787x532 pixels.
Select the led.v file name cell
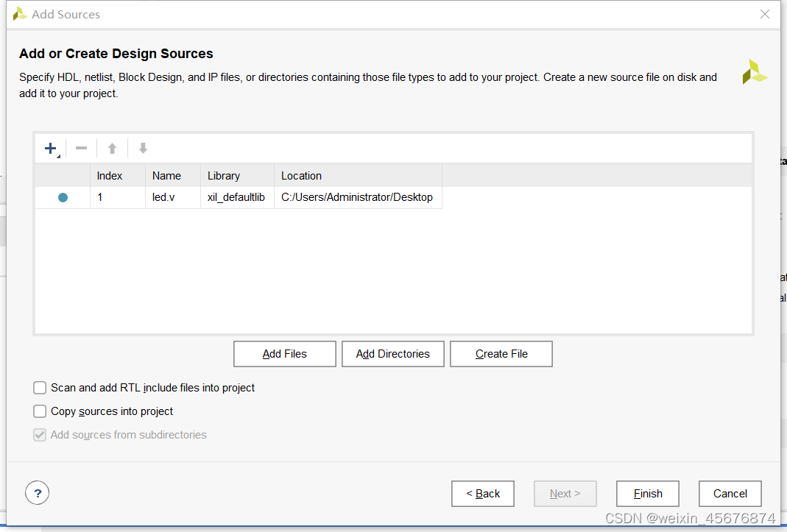(173, 198)
